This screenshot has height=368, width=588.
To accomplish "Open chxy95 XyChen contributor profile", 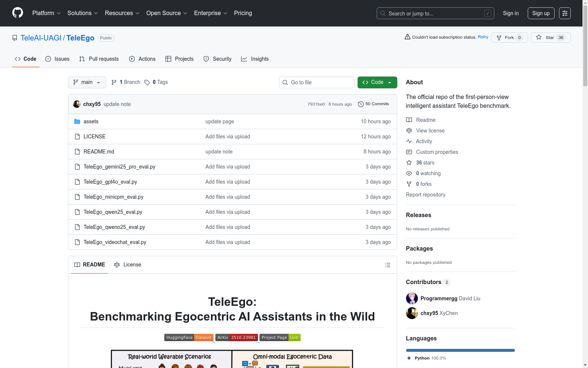I will [x=439, y=313].
